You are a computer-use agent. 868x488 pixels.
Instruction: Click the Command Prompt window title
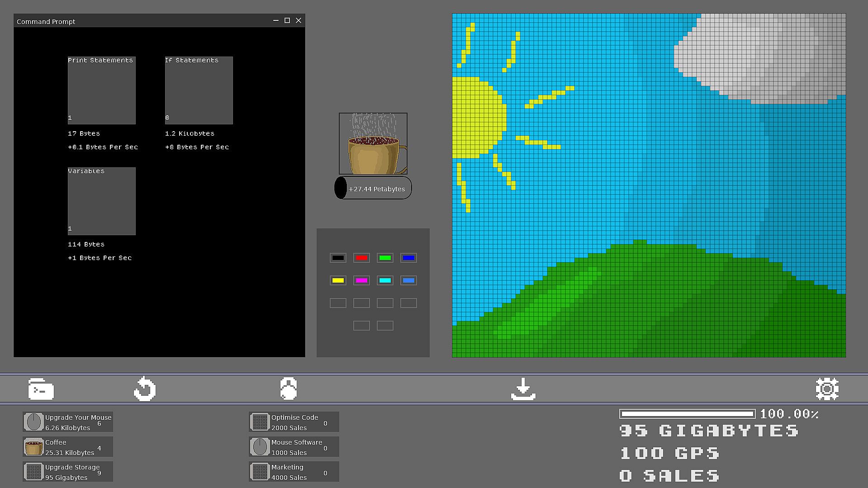click(x=46, y=22)
